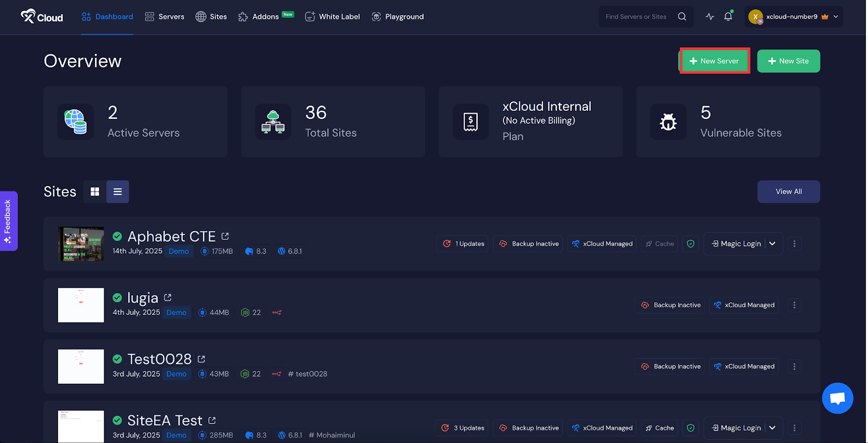
Task: Switch Sites to grid view
Action: (x=95, y=192)
